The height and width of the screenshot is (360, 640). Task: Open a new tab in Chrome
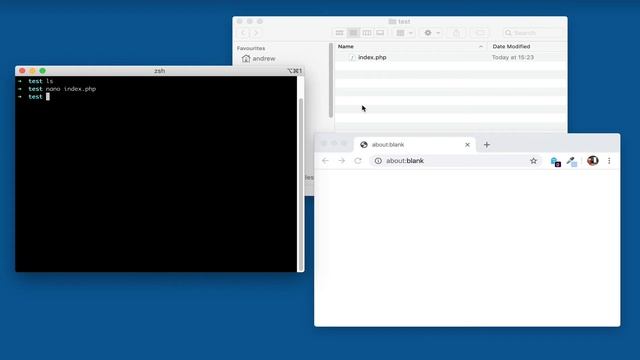pos(487,144)
